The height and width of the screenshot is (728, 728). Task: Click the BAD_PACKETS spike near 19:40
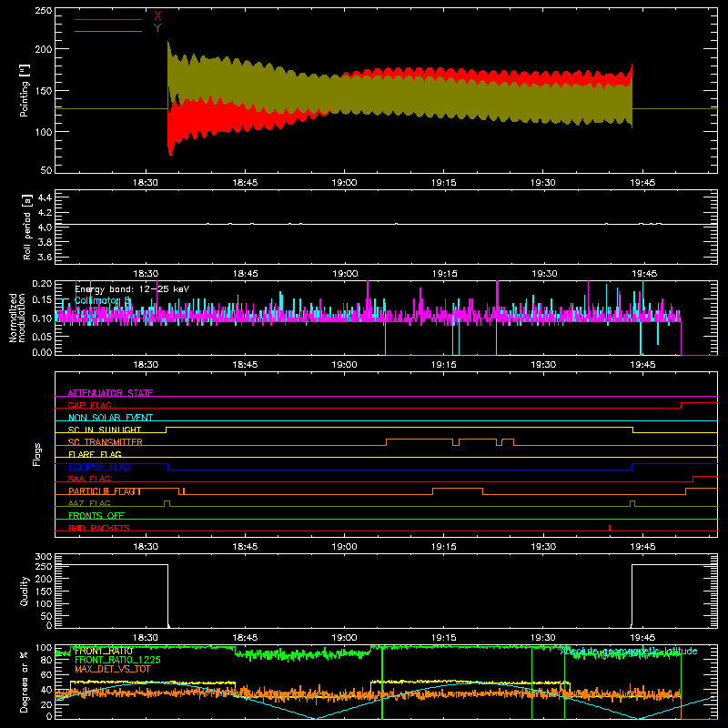[609, 528]
